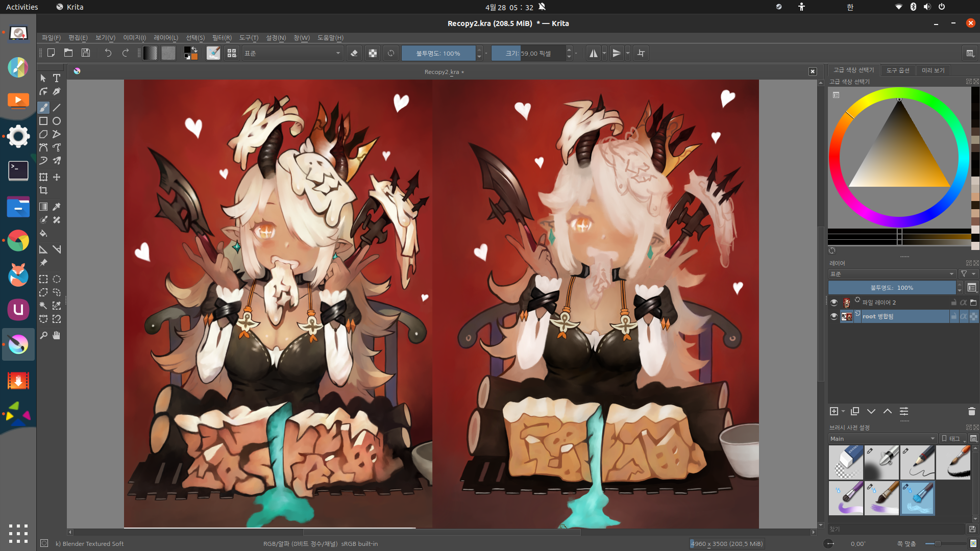Select the Crop tool
The height and width of the screenshot is (551, 980).
43,190
